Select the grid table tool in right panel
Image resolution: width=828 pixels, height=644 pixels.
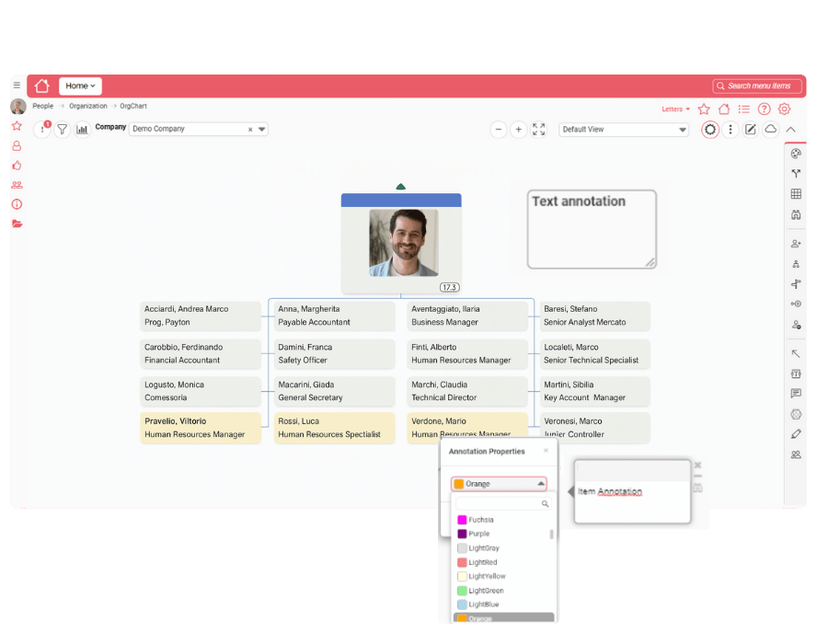click(x=796, y=194)
